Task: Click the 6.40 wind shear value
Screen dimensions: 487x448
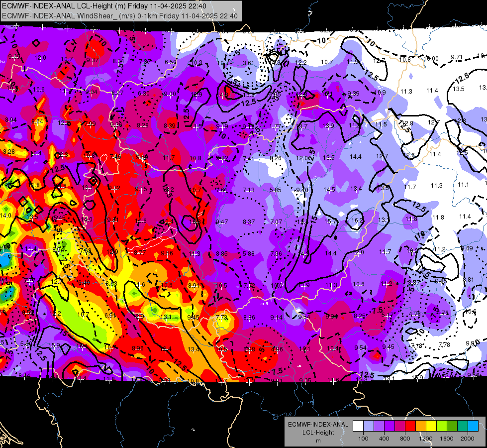Action: tap(84, 283)
